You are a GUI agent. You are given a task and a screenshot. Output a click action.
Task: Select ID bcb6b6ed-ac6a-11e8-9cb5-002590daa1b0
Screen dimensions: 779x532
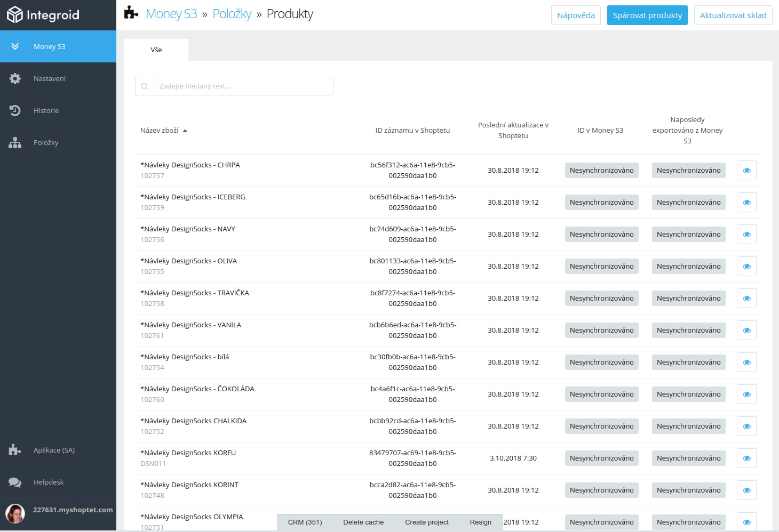(412, 331)
